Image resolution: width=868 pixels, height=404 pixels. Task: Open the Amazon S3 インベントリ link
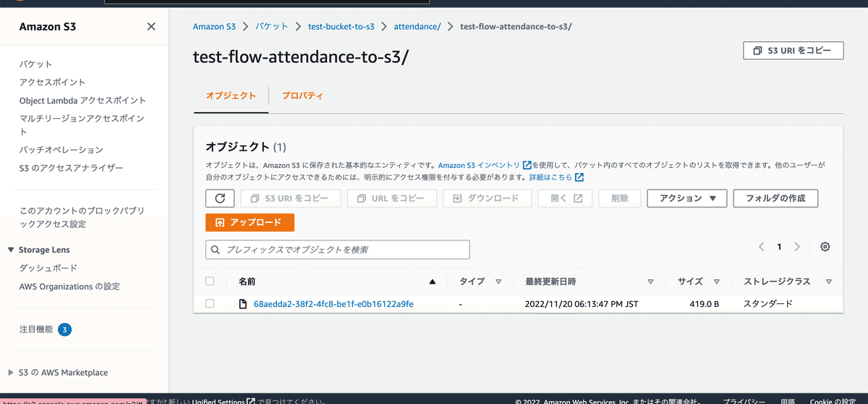pyautogui.click(x=479, y=165)
